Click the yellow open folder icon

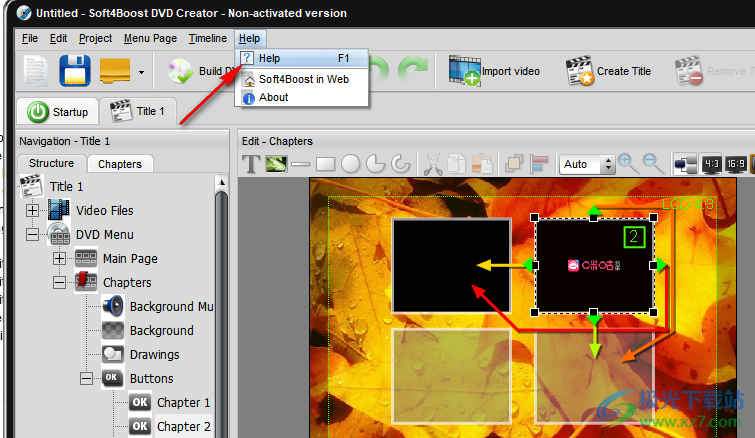115,71
